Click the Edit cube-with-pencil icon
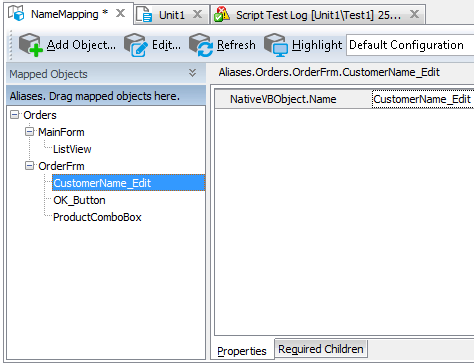The width and height of the screenshot is (474, 364). click(x=136, y=45)
